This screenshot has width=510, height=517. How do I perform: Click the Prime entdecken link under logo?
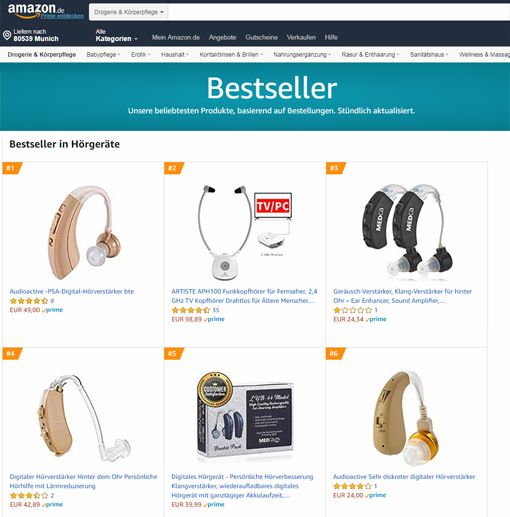tap(62, 16)
